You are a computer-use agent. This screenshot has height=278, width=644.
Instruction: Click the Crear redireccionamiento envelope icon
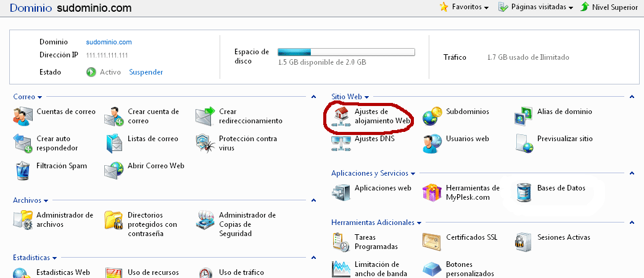pos(205,117)
